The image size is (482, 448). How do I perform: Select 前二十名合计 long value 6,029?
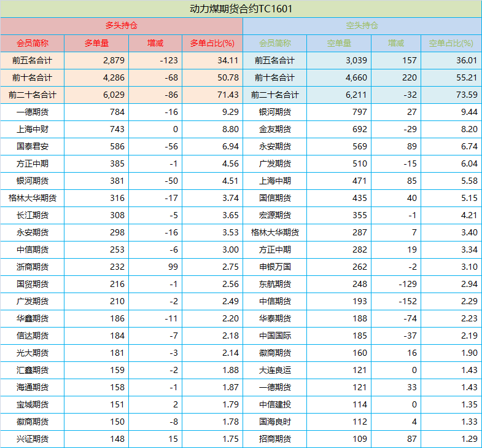[x=114, y=95]
